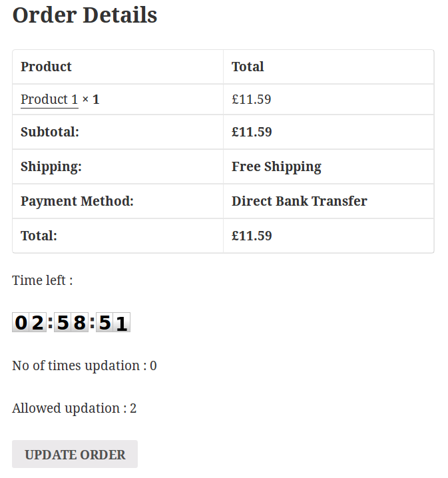Click the Total column header
448x478 pixels.
(x=248, y=67)
